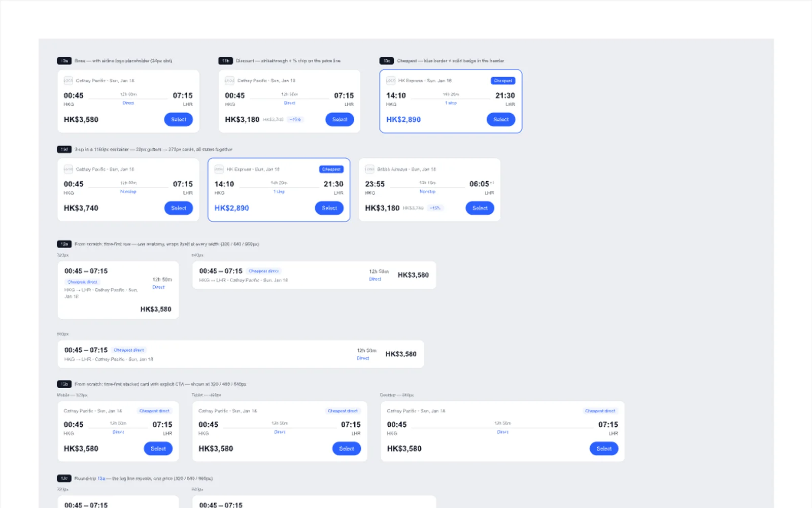This screenshot has width=812, height=508.
Task: Click the Cheapest badge in the 3-up row
Action: click(331, 169)
